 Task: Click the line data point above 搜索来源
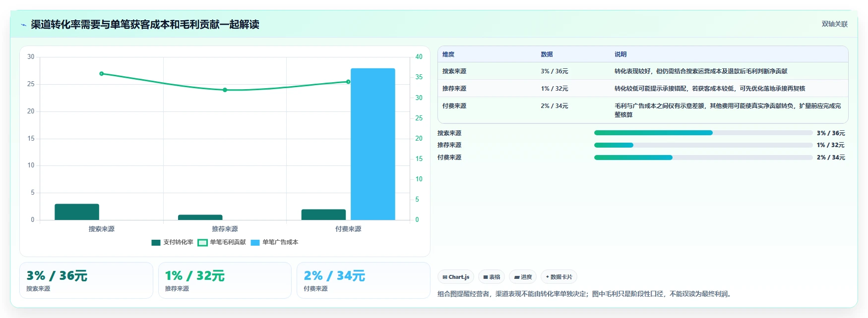pyautogui.click(x=102, y=74)
